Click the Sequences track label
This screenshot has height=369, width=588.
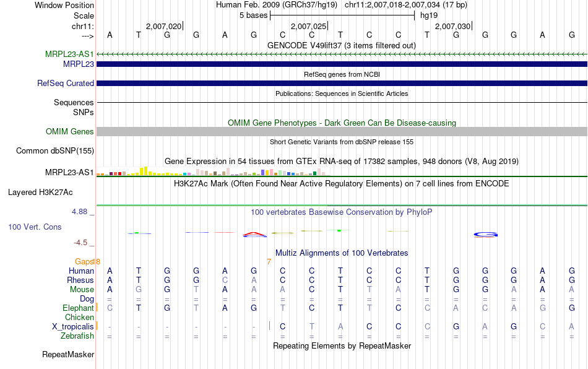coord(74,102)
